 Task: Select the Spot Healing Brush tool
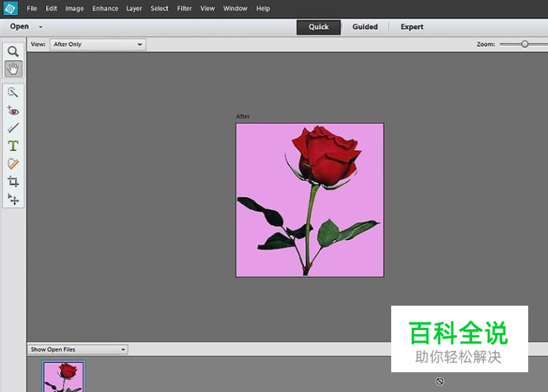tap(13, 164)
